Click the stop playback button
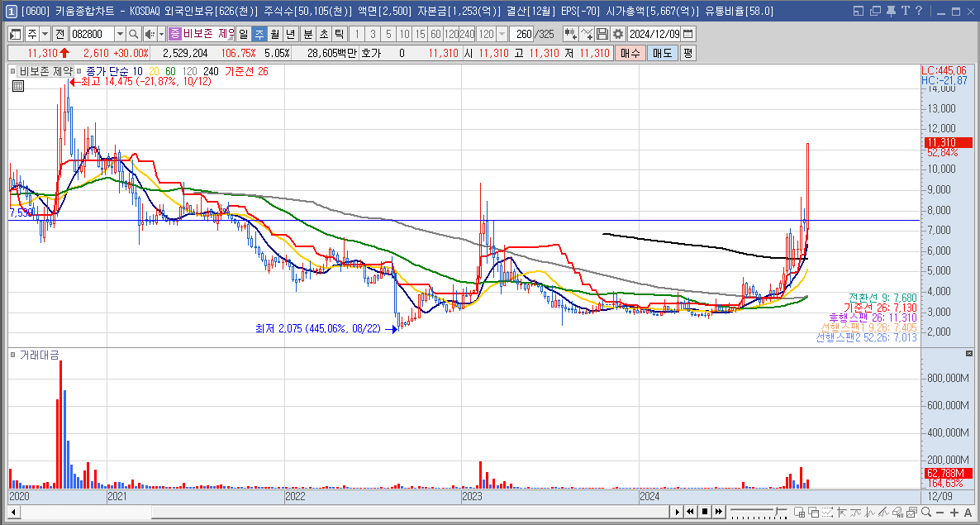 pyautogui.click(x=704, y=512)
